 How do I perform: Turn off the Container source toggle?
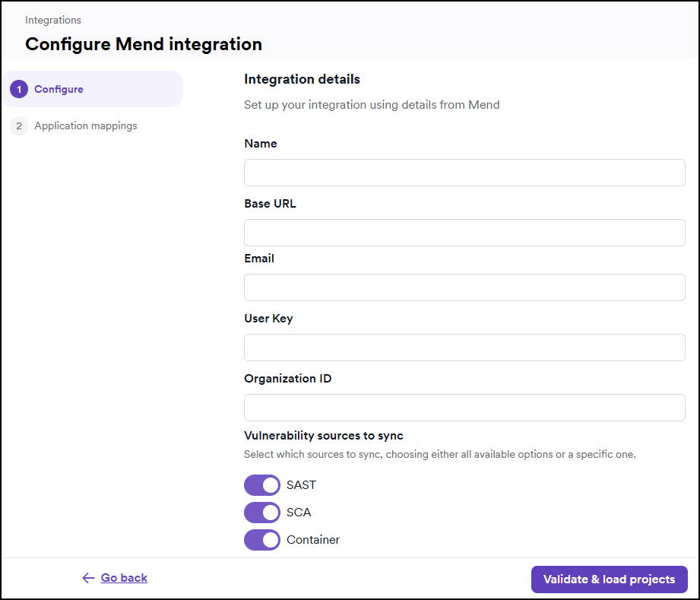[x=261, y=540]
